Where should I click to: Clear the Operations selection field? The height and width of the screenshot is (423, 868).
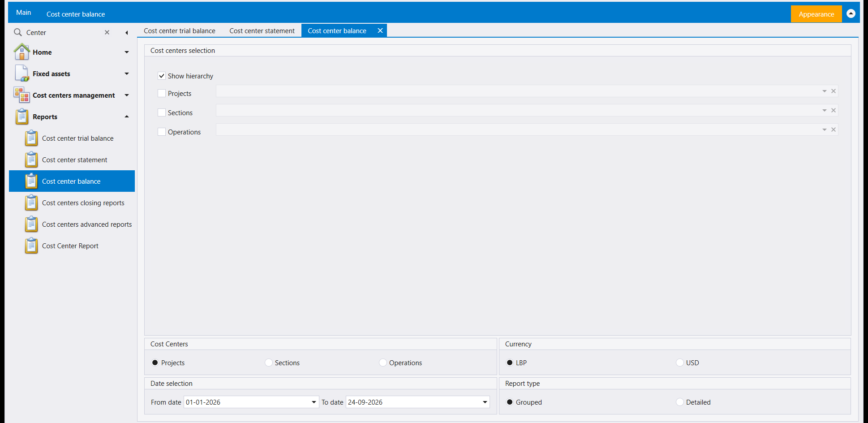click(834, 129)
